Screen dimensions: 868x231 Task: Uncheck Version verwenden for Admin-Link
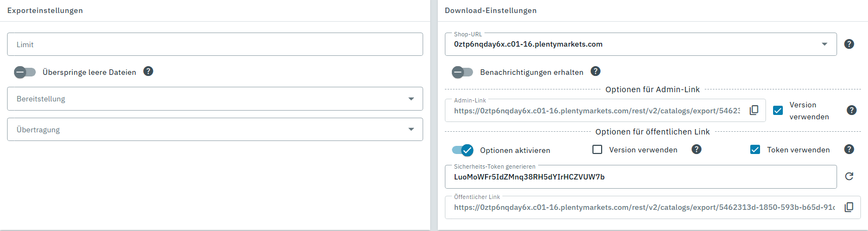click(x=778, y=110)
